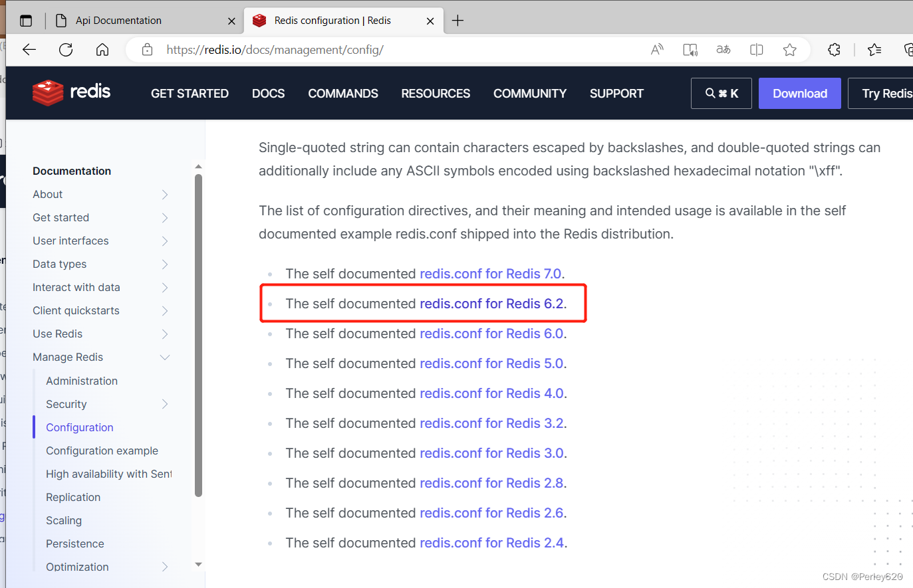The height and width of the screenshot is (588, 913).
Task: Open redis.conf for Redis 6.2 link
Action: (492, 304)
